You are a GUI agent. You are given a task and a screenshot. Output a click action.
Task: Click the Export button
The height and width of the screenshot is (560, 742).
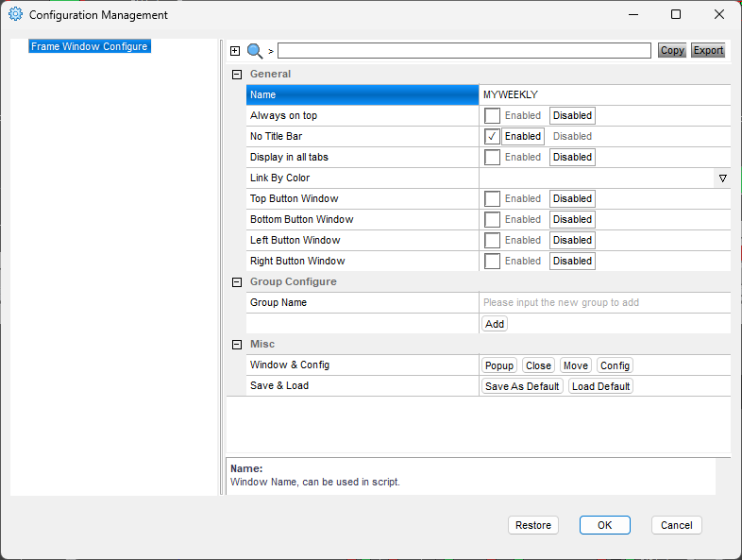[708, 50]
